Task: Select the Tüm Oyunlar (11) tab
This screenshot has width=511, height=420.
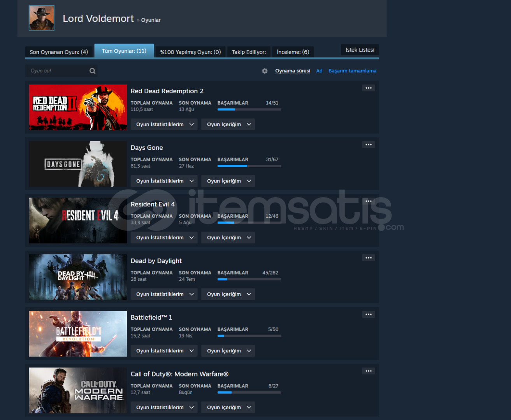Action: coord(124,51)
